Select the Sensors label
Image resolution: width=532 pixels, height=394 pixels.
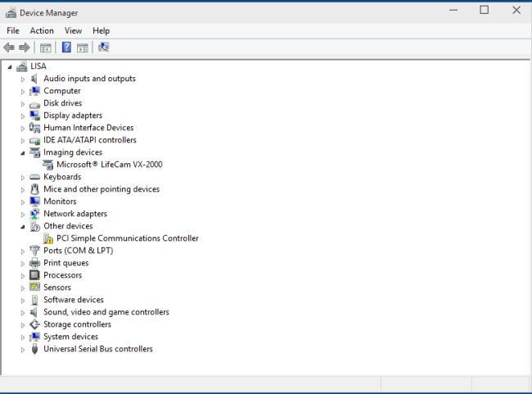[x=57, y=288]
